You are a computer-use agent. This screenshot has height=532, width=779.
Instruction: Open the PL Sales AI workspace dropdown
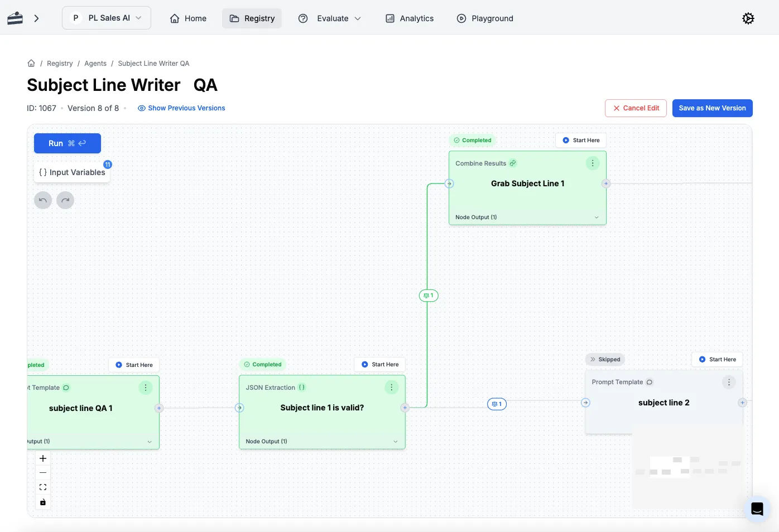[107, 18]
